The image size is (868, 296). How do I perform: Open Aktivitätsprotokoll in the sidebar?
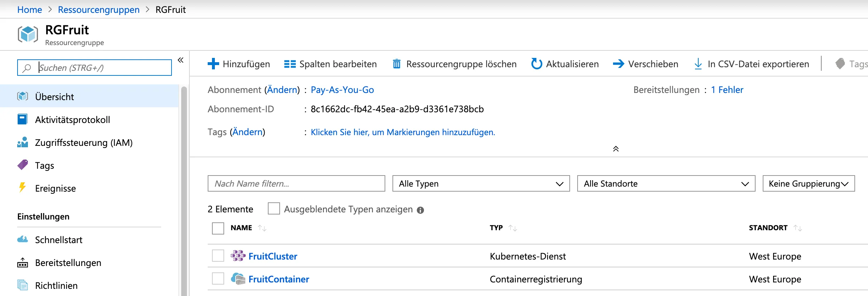[x=72, y=120]
